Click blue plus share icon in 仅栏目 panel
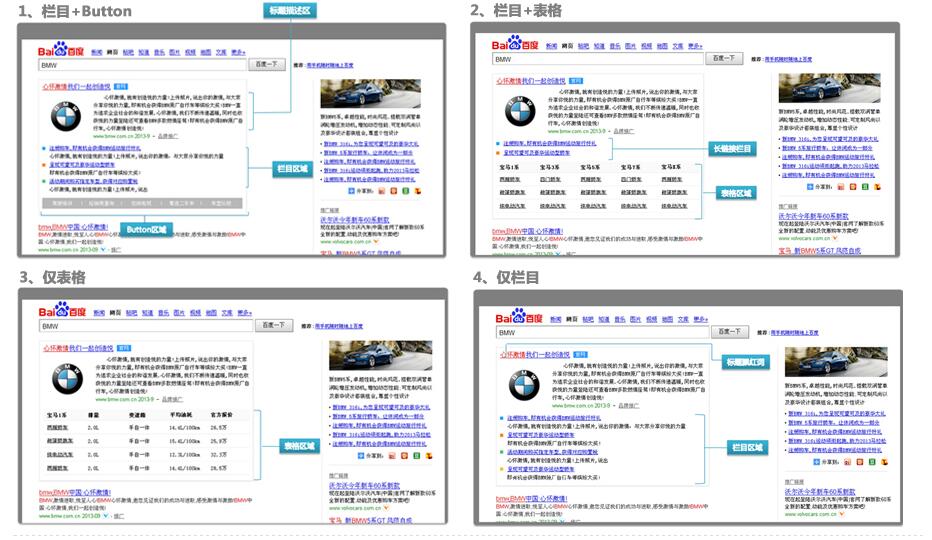932x540 pixels. coord(817,461)
